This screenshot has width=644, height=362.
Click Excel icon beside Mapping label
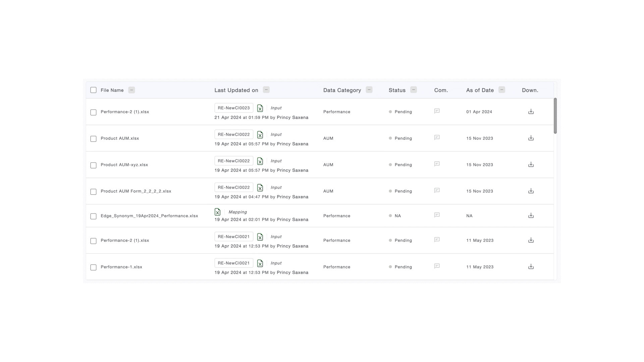[217, 212]
